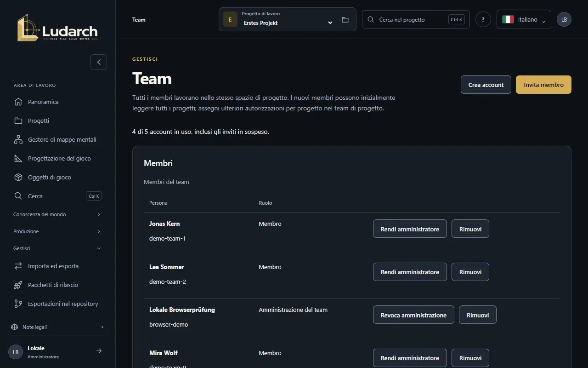Open the Panoramica home icon
This screenshot has height=368, width=588.
18,102
